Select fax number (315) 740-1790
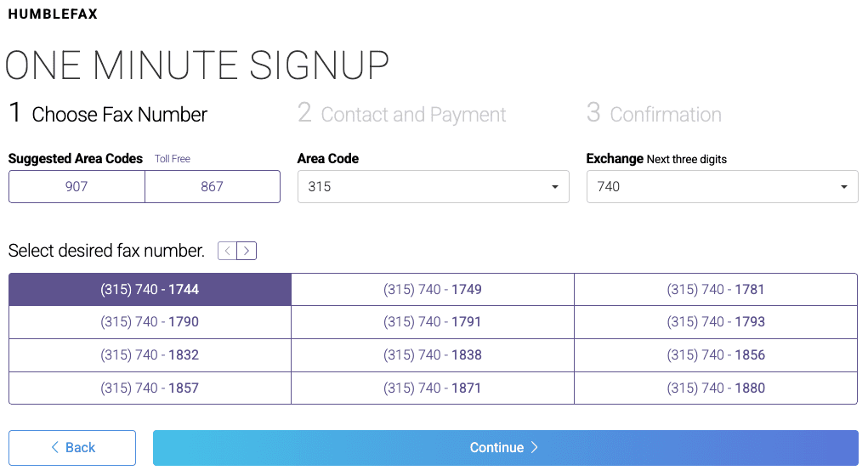 150,322
